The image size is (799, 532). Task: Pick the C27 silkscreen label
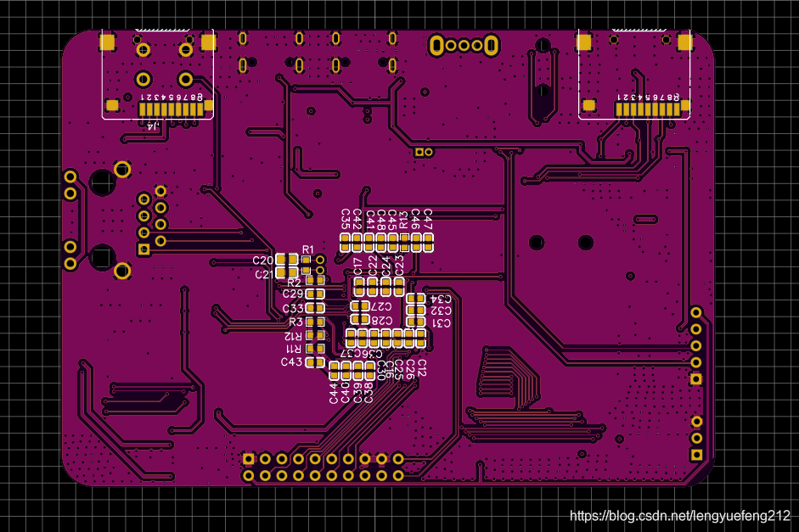pos(380,306)
